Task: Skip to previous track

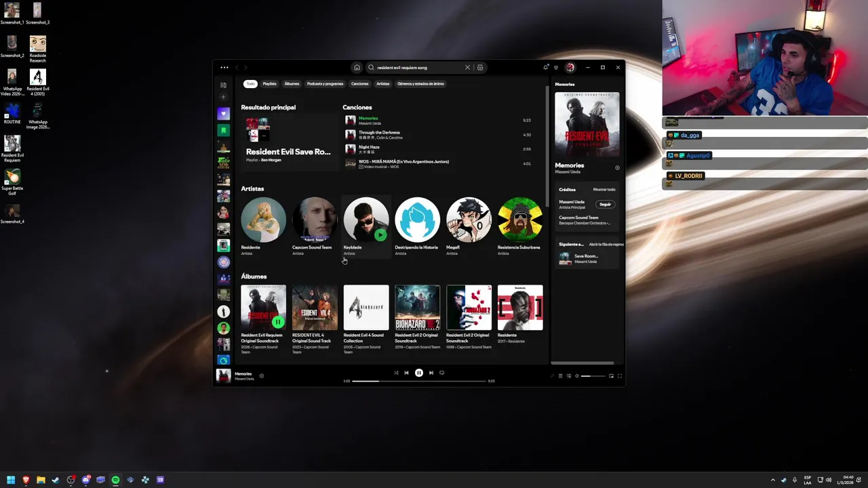Action: point(406,373)
